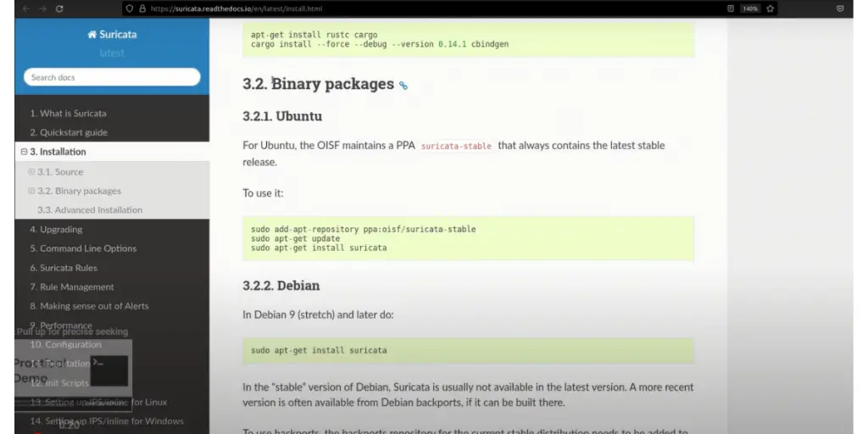Go back with the browser back arrow
The image size is (868, 434).
click(x=25, y=8)
